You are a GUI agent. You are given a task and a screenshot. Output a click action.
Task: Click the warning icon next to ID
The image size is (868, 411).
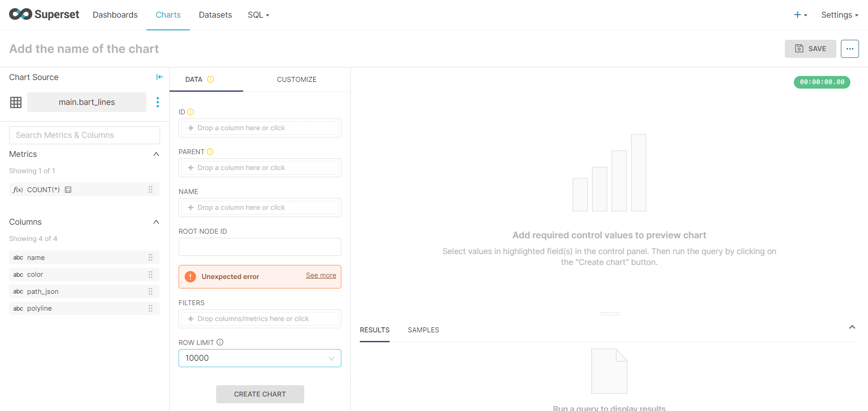pyautogui.click(x=191, y=112)
